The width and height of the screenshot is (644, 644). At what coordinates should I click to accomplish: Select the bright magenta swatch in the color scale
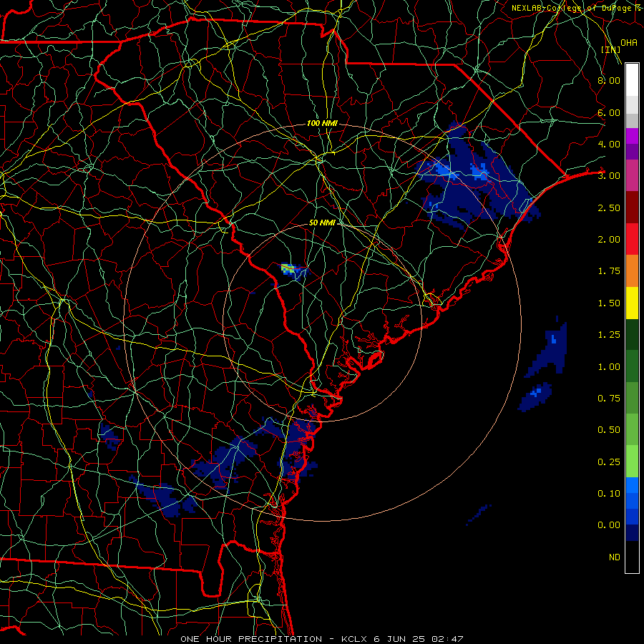tap(632, 136)
